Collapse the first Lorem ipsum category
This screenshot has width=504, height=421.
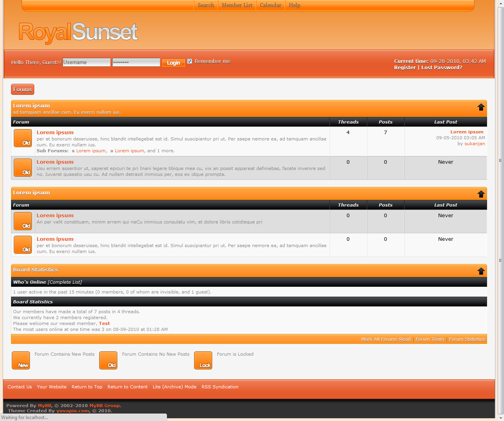[x=481, y=107]
